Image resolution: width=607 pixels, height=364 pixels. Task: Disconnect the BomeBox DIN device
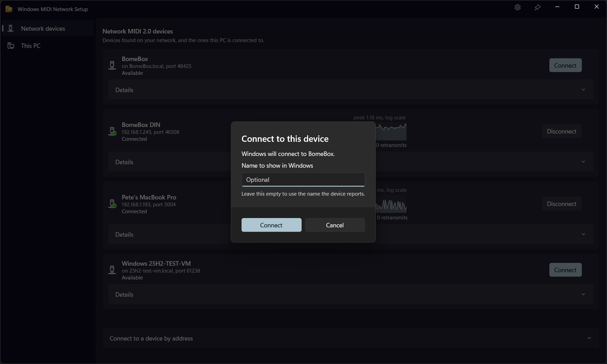coord(561,131)
